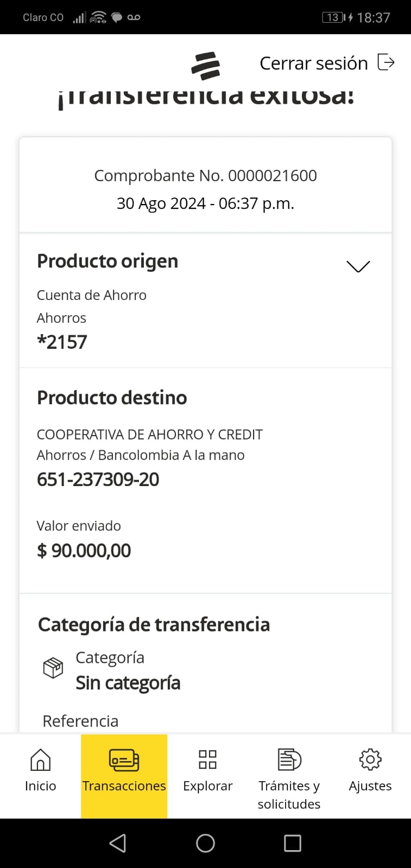411x868 pixels.
Task: Tap the Transacciones card icon
Action: pyautogui.click(x=124, y=760)
